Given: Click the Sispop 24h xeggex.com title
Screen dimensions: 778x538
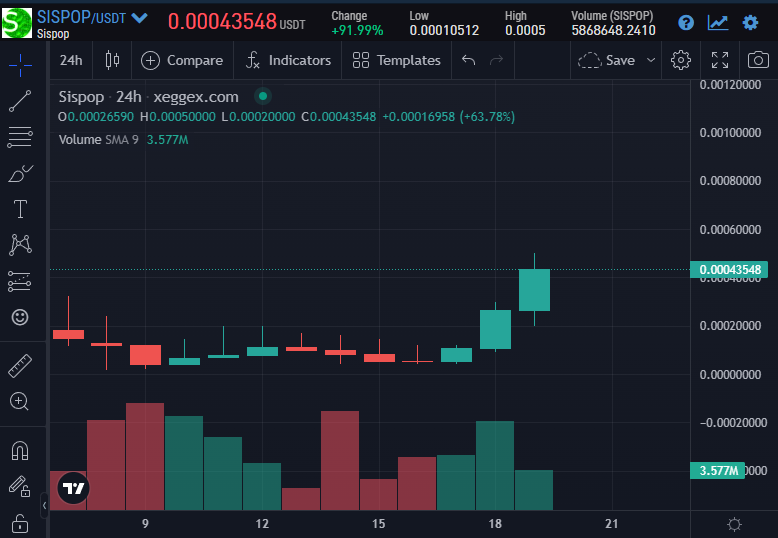Looking at the screenshot, I should click(149, 97).
